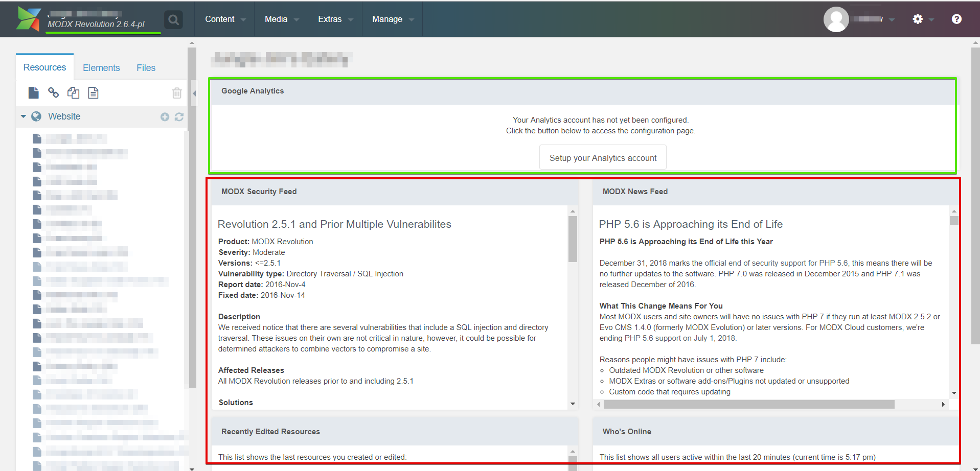Screen dimensions: 980x471
Task: Click the MODX Security Feed header
Action: (395, 192)
